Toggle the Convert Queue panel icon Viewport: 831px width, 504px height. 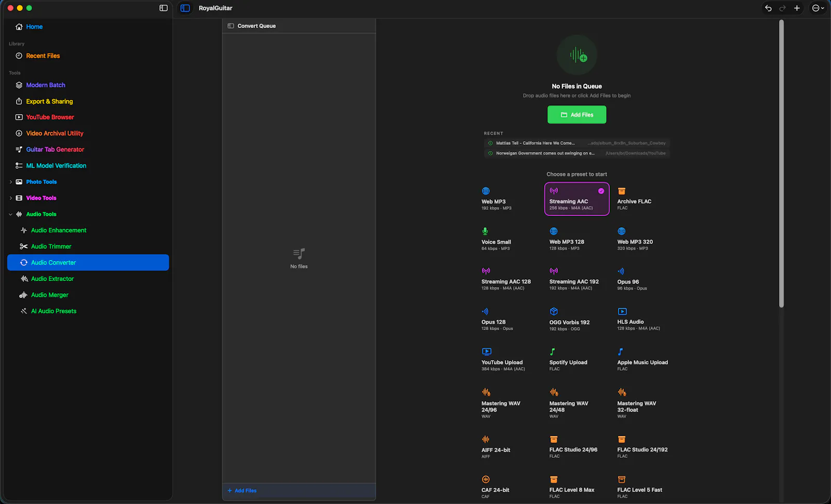point(231,26)
